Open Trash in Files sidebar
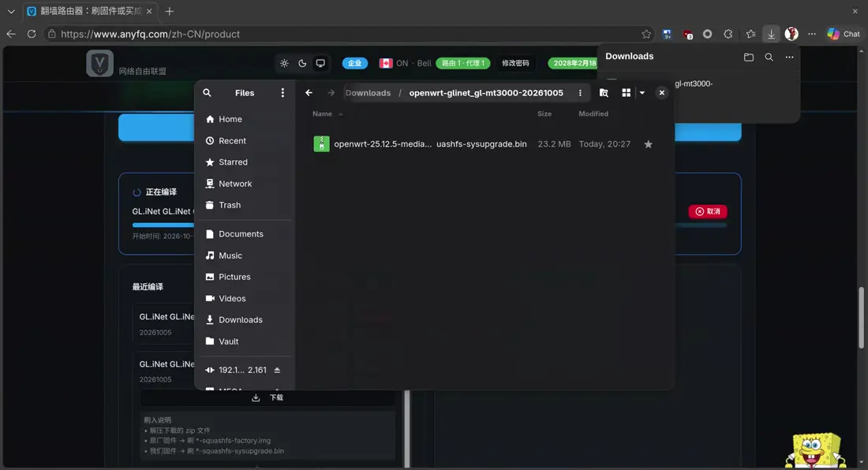The height and width of the screenshot is (470, 868). (244, 205)
